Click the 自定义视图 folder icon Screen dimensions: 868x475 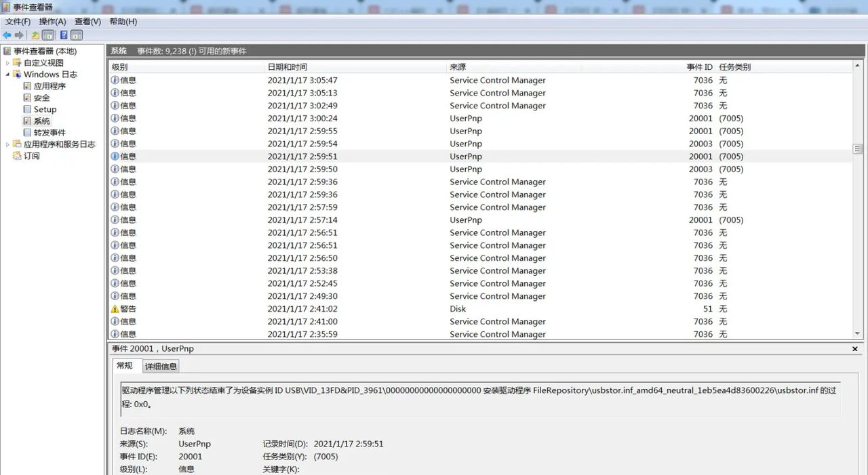(17, 63)
